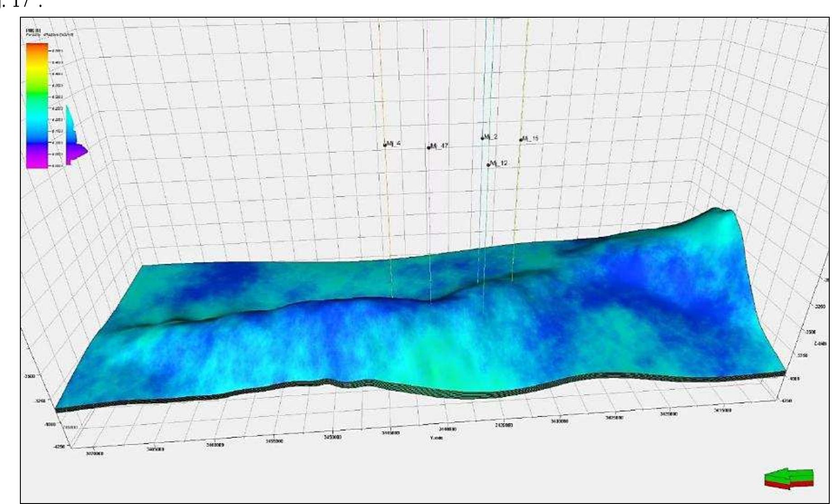Image resolution: width=832 pixels, height=504 pixels.
Task: Click the porosity color scale bar
Action: [37, 105]
